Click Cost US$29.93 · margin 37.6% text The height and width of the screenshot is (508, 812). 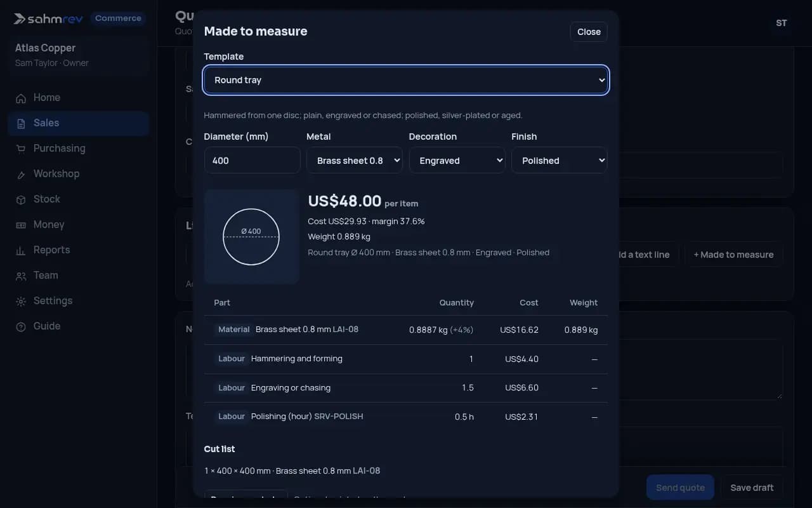point(366,221)
